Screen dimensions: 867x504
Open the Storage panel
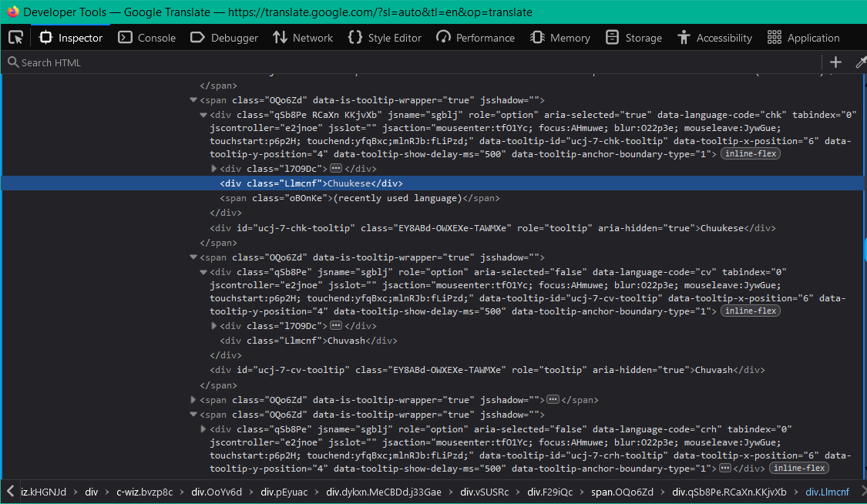[633, 38]
